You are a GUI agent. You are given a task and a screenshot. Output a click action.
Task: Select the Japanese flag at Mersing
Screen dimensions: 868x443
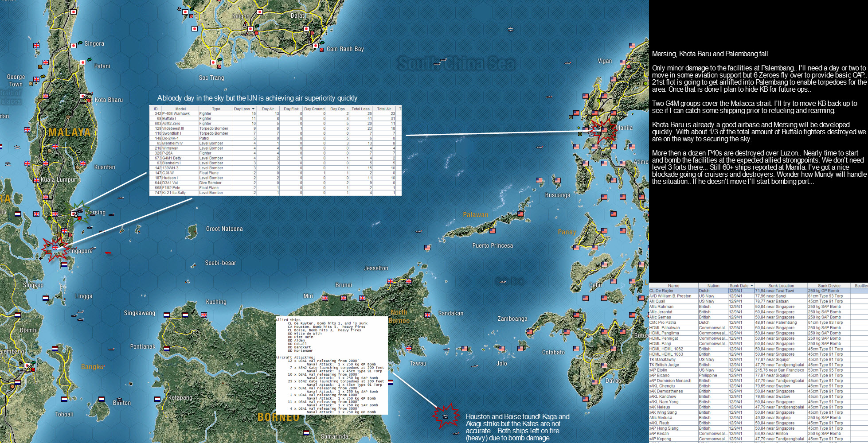click(74, 214)
